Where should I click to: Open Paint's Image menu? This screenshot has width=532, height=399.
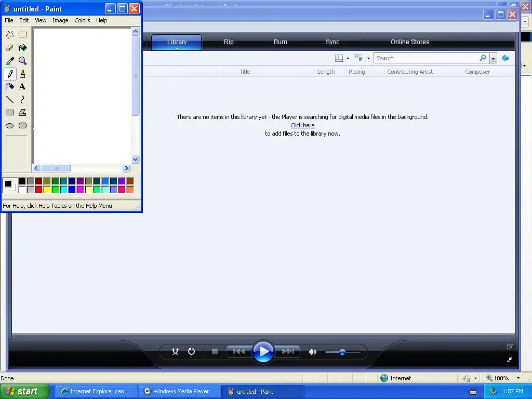(x=60, y=20)
